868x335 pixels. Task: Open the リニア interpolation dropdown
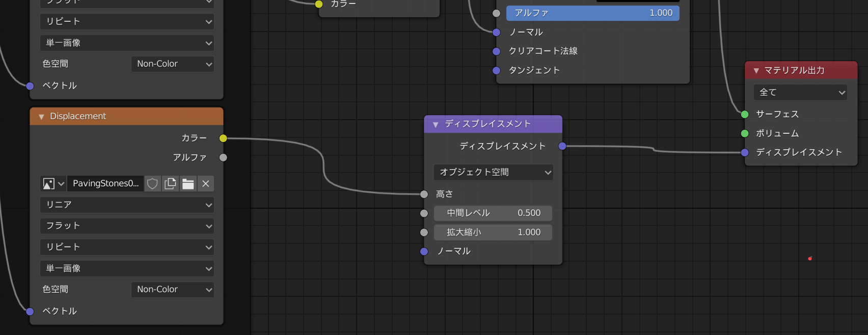click(127, 205)
